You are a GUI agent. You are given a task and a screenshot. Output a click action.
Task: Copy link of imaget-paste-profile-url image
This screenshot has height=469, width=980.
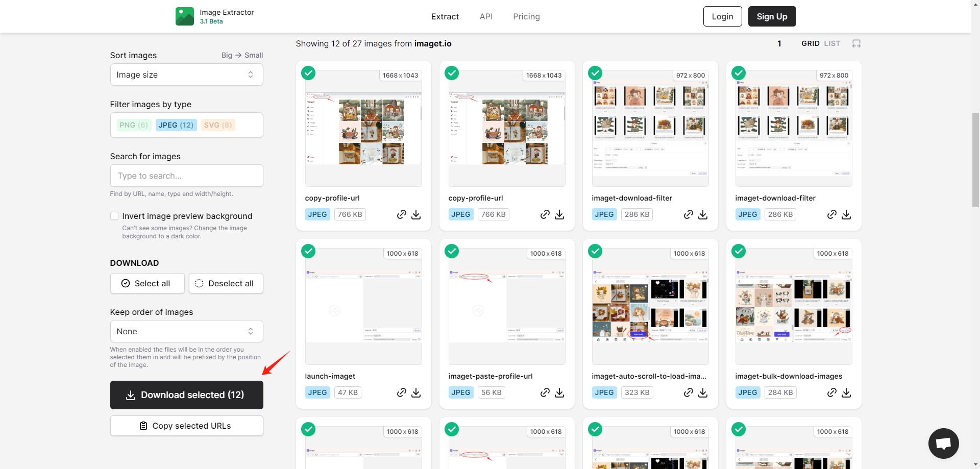tap(545, 392)
